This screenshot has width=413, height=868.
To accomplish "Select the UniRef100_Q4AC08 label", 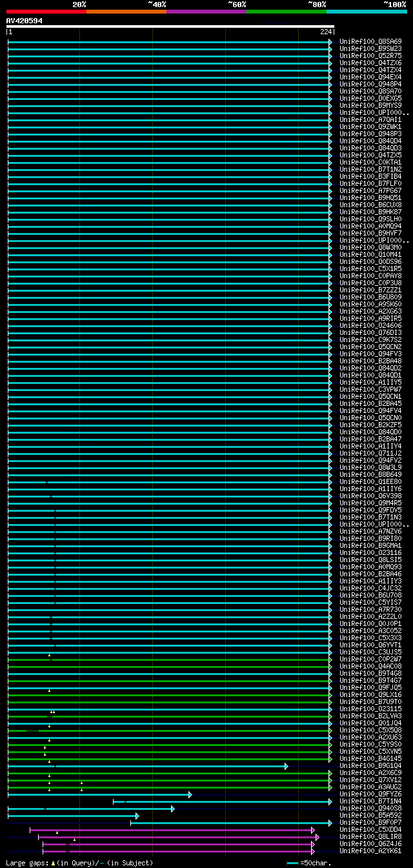I will pyautogui.click(x=370, y=666).
